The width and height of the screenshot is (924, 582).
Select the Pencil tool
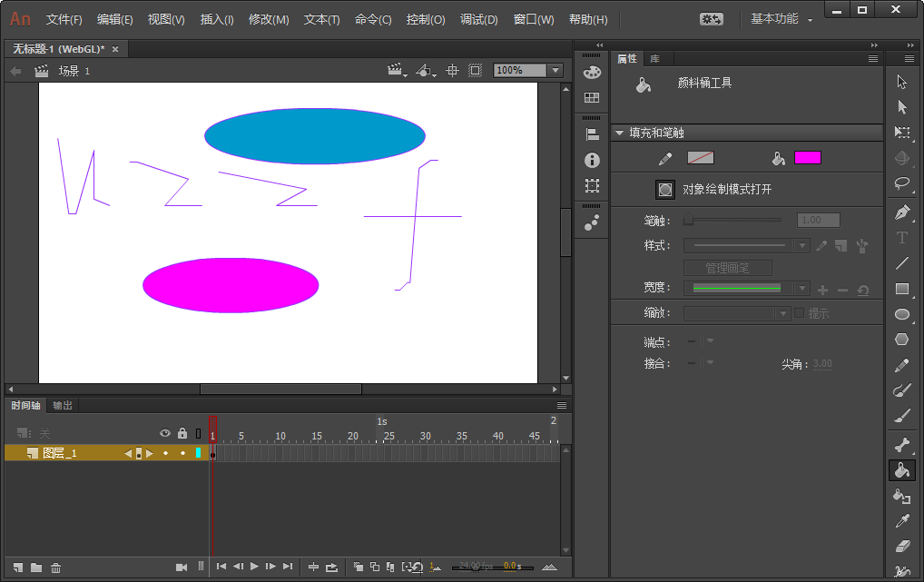(x=902, y=365)
